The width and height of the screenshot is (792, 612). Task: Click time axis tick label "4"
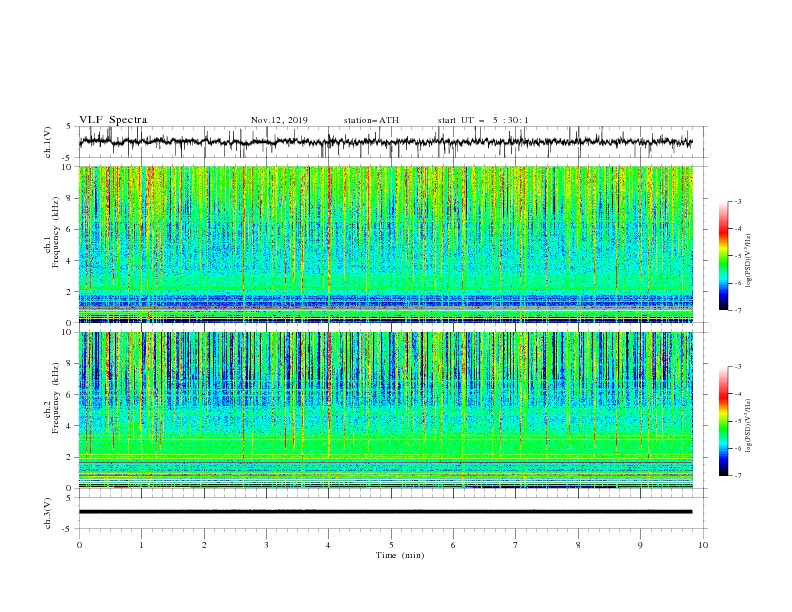tap(329, 545)
